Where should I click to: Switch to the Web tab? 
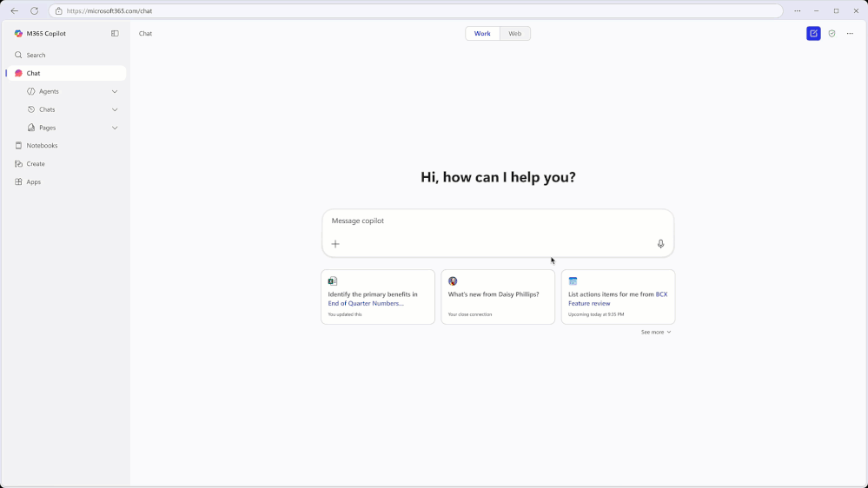pyautogui.click(x=515, y=33)
